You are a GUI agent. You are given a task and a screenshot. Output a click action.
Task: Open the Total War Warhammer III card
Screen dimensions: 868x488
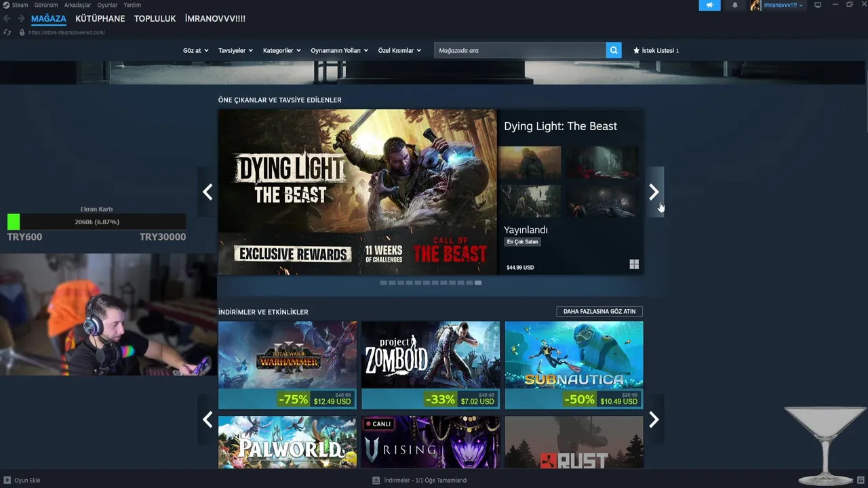pyautogui.click(x=288, y=365)
